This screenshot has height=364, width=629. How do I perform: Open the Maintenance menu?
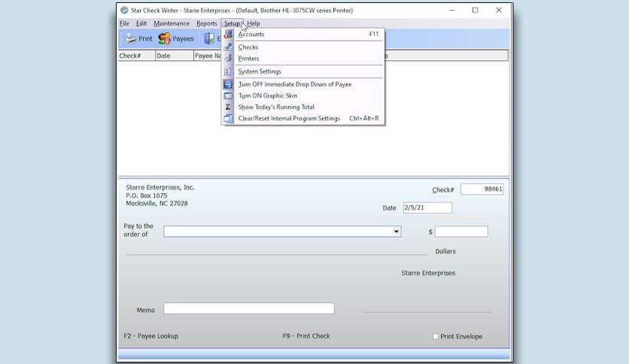172,23
